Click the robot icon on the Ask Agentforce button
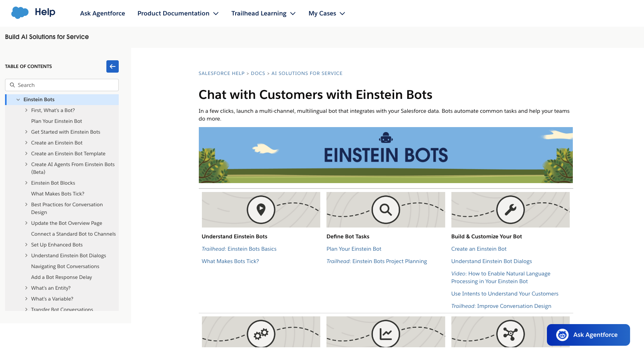Screen dimensions: 644x355 click(x=562, y=335)
